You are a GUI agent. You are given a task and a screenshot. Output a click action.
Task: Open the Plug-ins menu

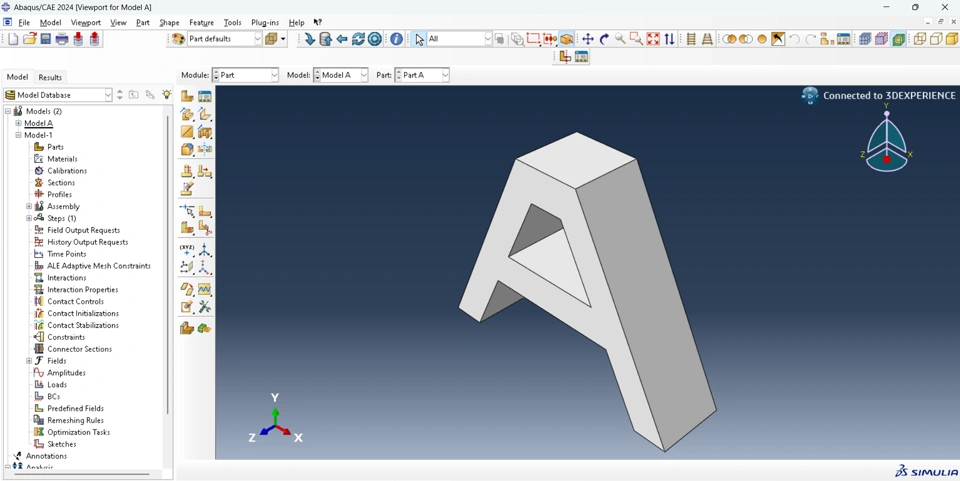(265, 23)
